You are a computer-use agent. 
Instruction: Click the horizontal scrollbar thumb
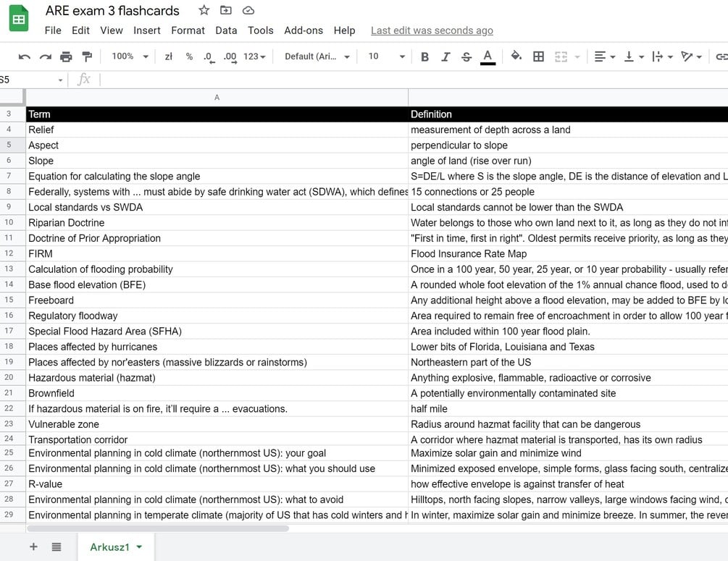tap(158, 528)
